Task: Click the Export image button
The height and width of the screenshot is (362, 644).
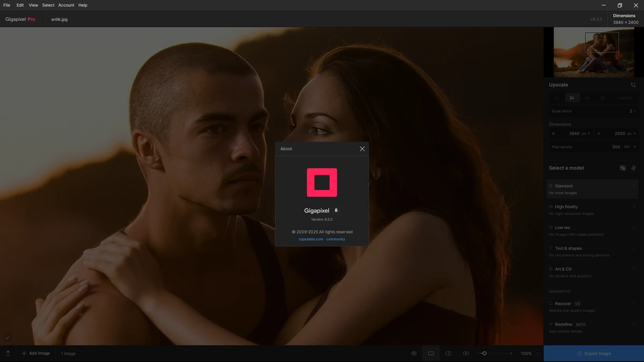Action: tap(594, 353)
